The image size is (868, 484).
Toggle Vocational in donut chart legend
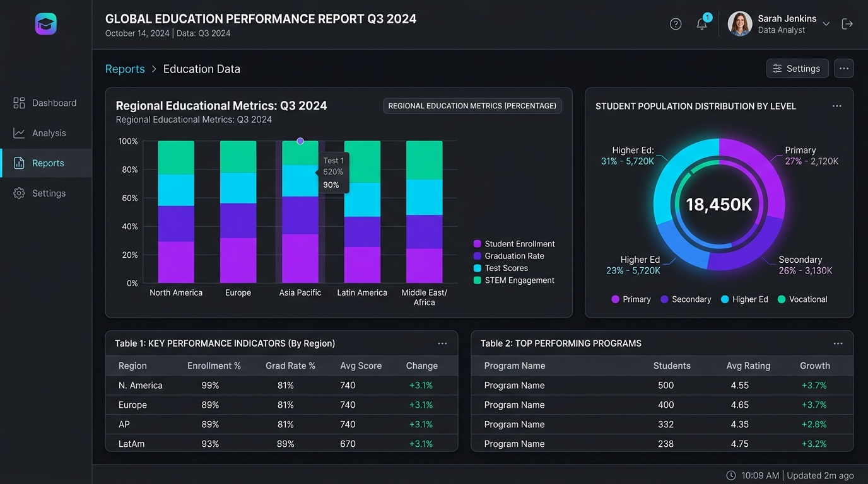click(802, 299)
